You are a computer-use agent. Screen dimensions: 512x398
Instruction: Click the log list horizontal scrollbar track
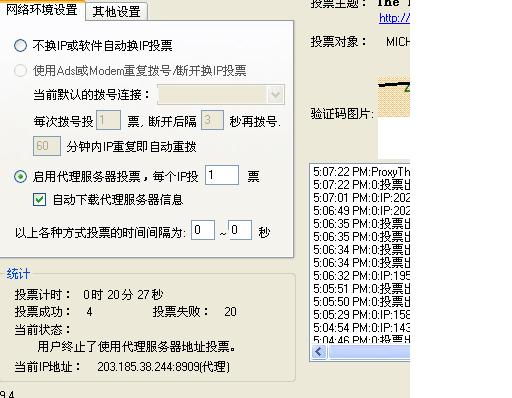[x=369, y=352]
